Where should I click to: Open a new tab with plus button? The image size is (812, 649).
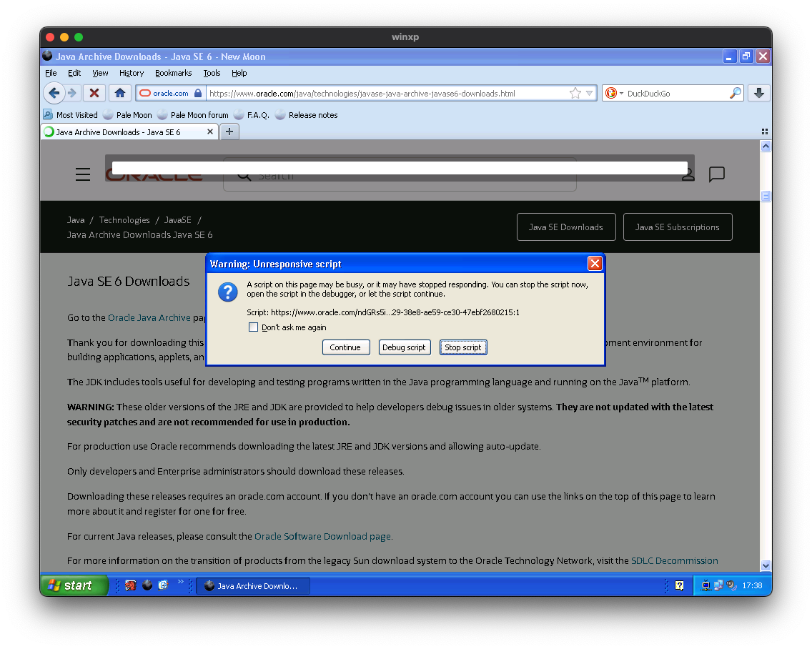point(229,132)
